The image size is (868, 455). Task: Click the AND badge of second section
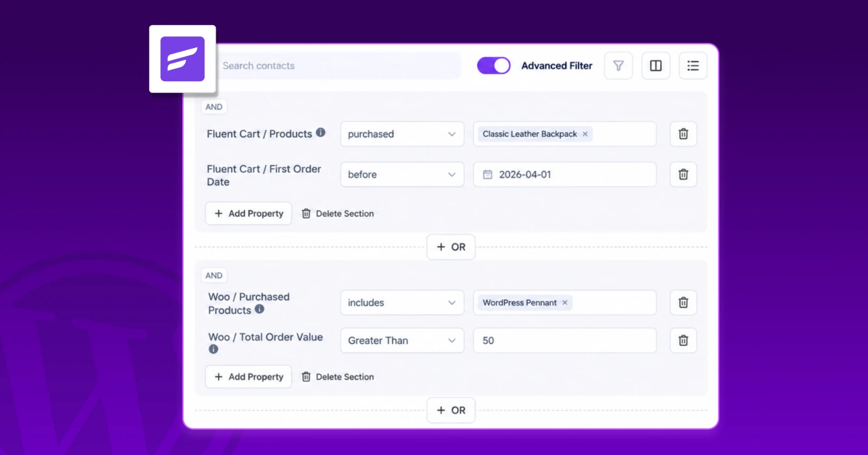tap(214, 275)
